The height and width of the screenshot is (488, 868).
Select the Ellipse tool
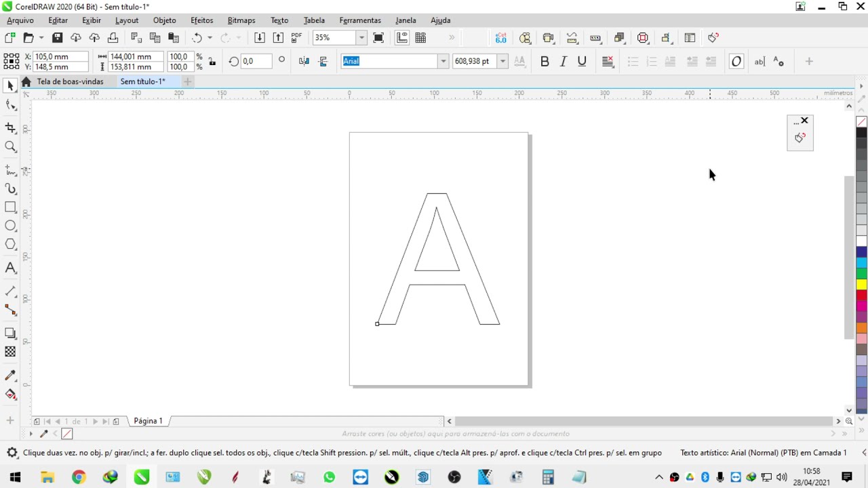(x=10, y=226)
